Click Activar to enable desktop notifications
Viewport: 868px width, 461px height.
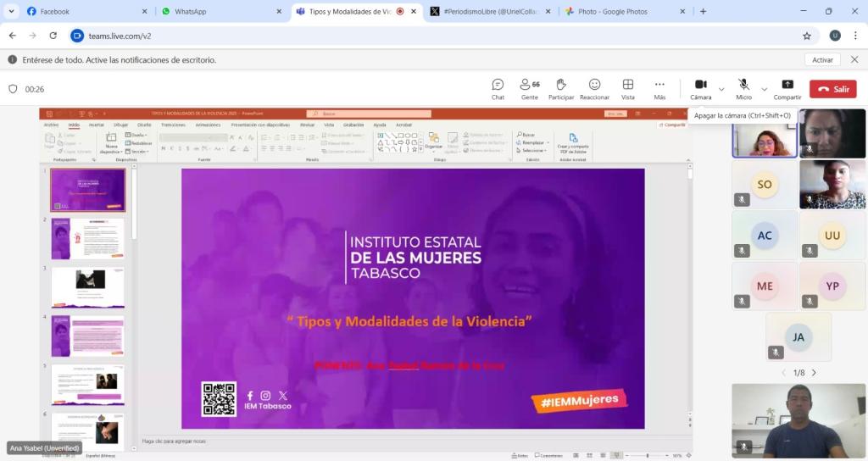tap(822, 60)
